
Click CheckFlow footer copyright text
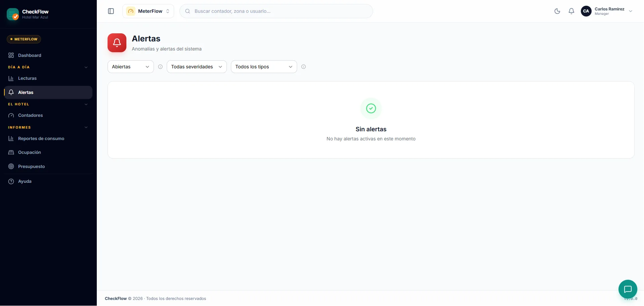click(x=155, y=299)
